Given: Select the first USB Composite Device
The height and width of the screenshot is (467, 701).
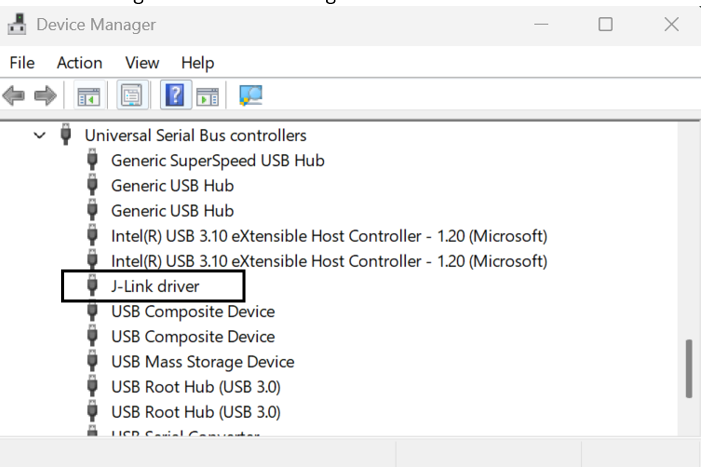Looking at the screenshot, I should 192,312.
